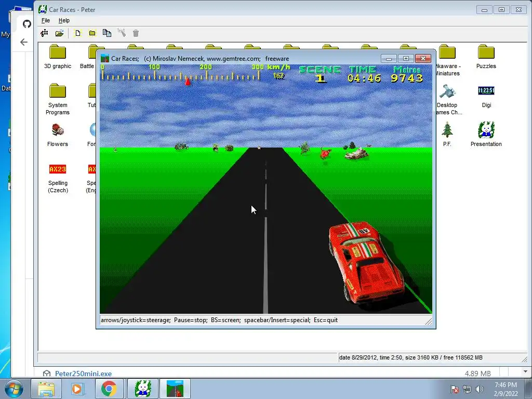532x399 pixels.
Task: Click the SCENE number 1
Action: click(320, 78)
